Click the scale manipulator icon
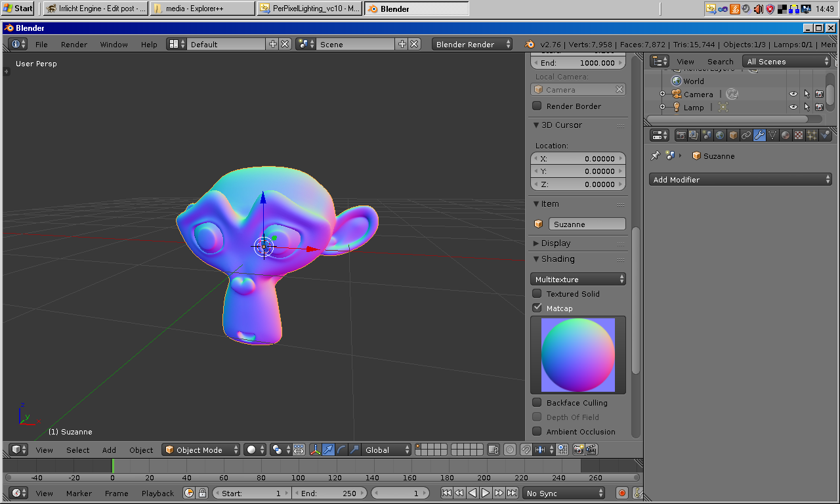The height and width of the screenshot is (504, 840). click(x=354, y=450)
